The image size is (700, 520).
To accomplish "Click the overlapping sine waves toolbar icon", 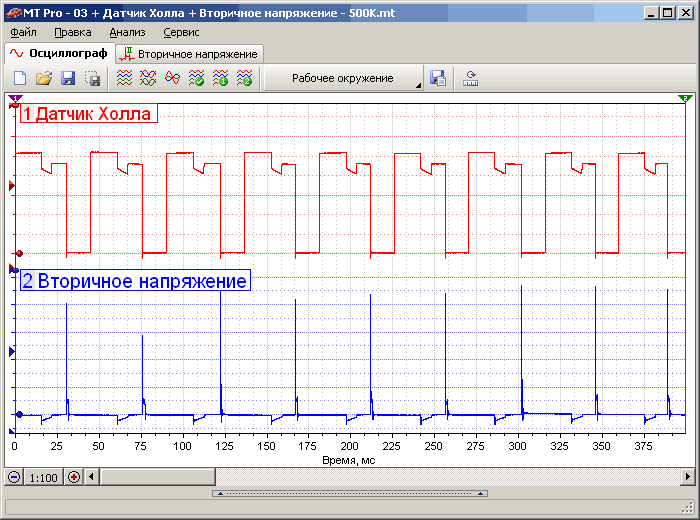I will (x=173, y=78).
